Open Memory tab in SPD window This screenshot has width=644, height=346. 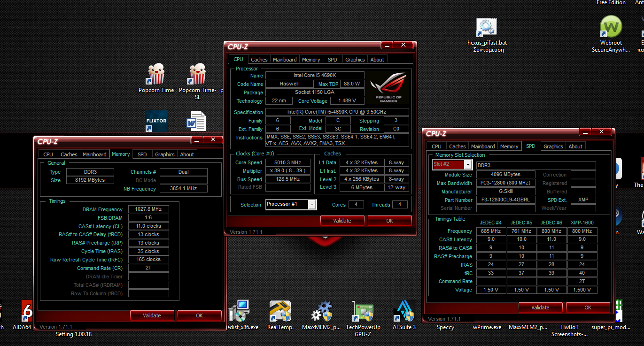coord(509,146)
